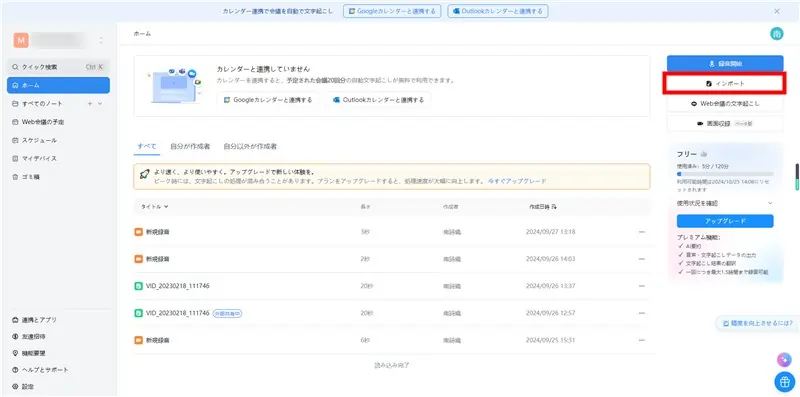
Task: Click the rocket icon in upgrade banner
Action: [x=144, y=174]
